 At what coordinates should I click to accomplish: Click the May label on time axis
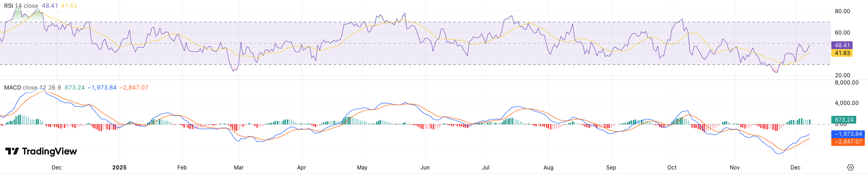[x=362, y=168]
